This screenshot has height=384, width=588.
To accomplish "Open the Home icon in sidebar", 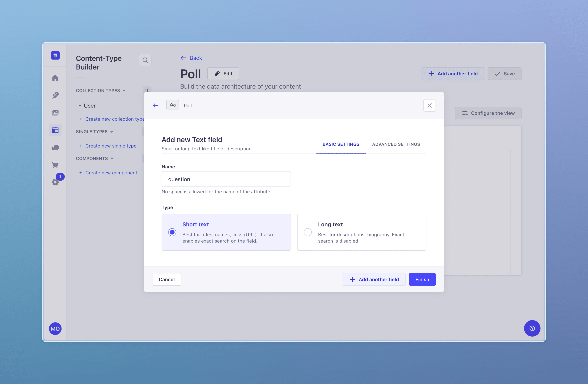I will click(55, 78).
